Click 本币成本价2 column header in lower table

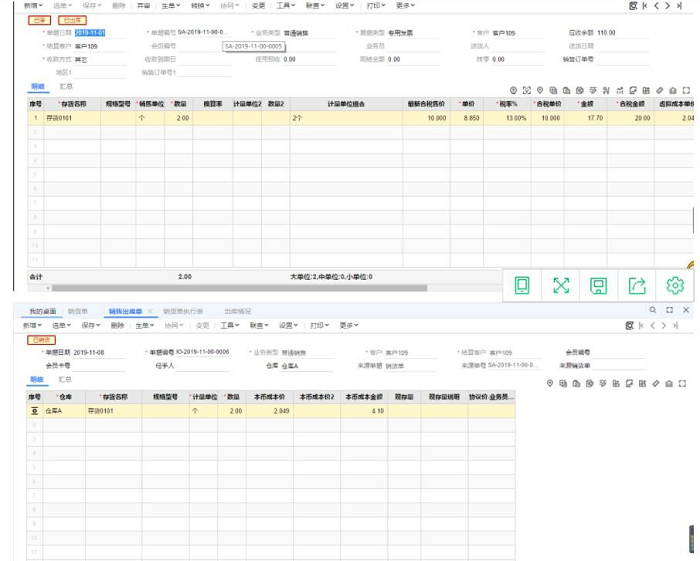click(x=317, y=397)
